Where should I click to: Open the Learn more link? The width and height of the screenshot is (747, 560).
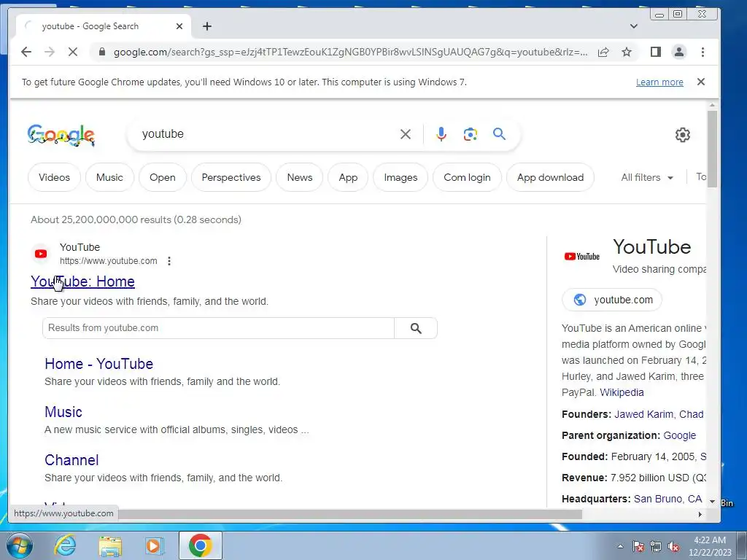(x=659, y=82)
